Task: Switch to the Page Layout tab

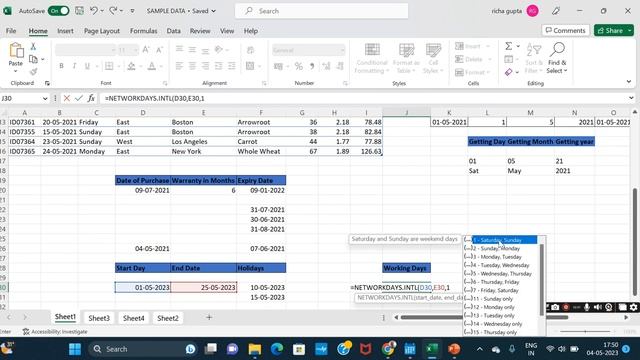Action: click(102, 31)
